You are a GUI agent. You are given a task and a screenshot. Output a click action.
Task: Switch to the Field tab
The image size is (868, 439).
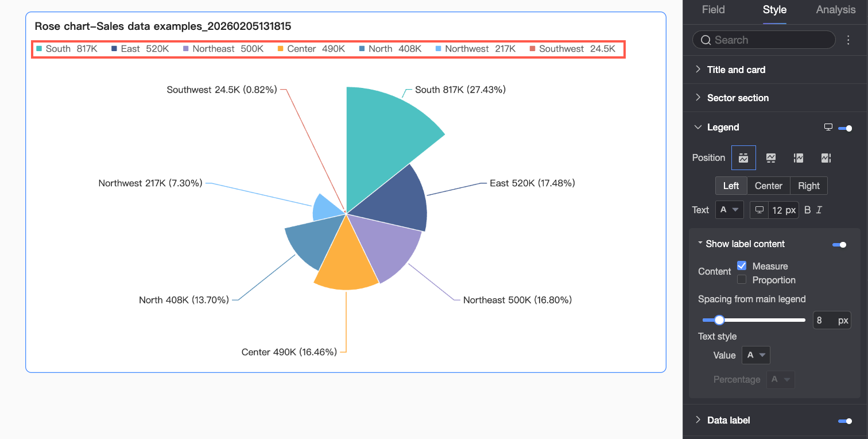point(713,10)
